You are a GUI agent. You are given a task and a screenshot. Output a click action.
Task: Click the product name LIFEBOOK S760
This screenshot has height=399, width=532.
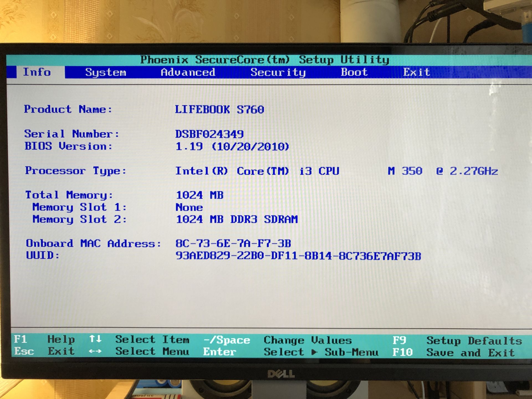click(219, 109)
